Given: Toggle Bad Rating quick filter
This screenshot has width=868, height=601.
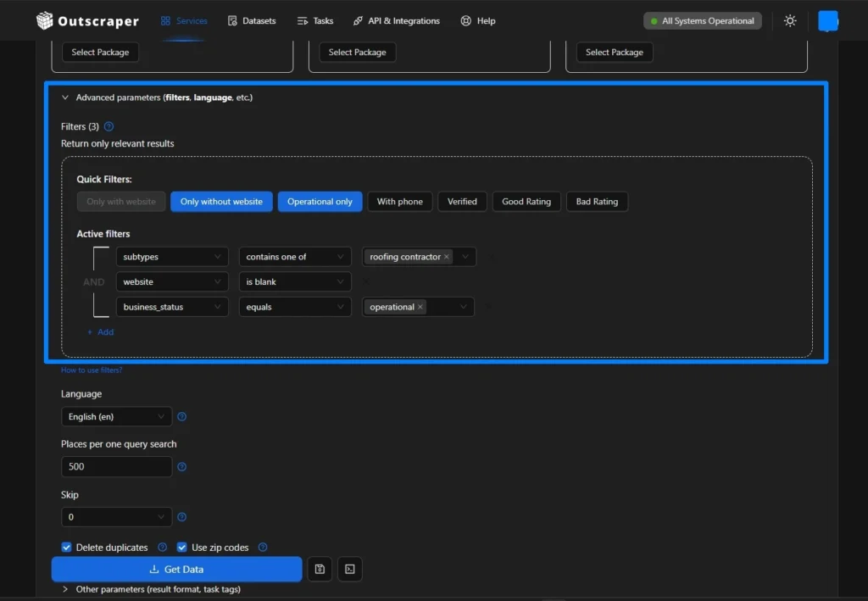Looking at the screenshot, I should pyautogui.click(x=597, y=202).
